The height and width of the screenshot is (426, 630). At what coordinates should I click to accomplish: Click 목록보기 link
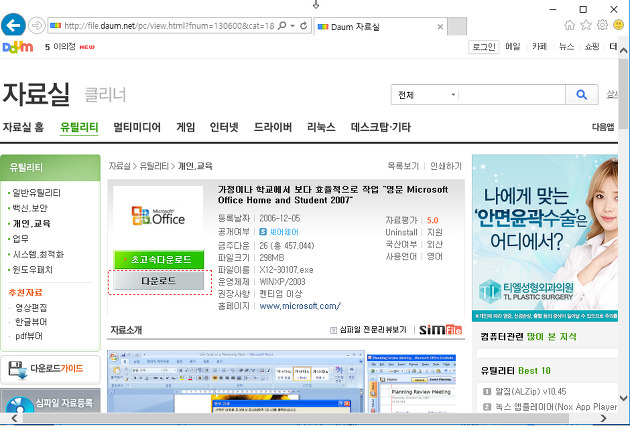click(403, 166)
